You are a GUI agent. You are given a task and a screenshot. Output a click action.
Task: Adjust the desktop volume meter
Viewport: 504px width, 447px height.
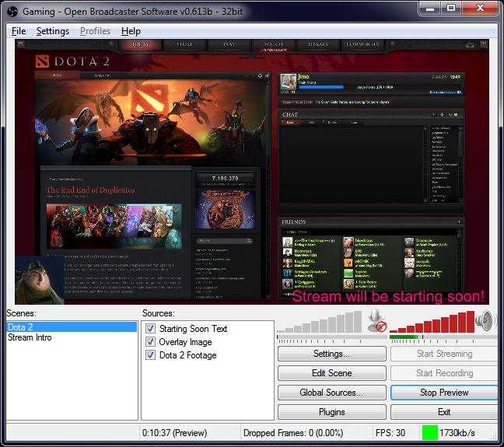click(x=432, y=322)
